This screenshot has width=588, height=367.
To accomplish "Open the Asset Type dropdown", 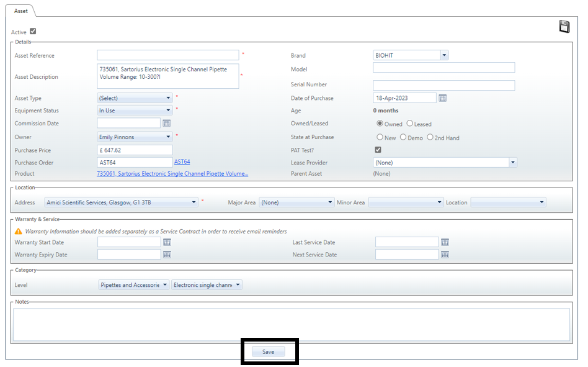I will [135, 98].
